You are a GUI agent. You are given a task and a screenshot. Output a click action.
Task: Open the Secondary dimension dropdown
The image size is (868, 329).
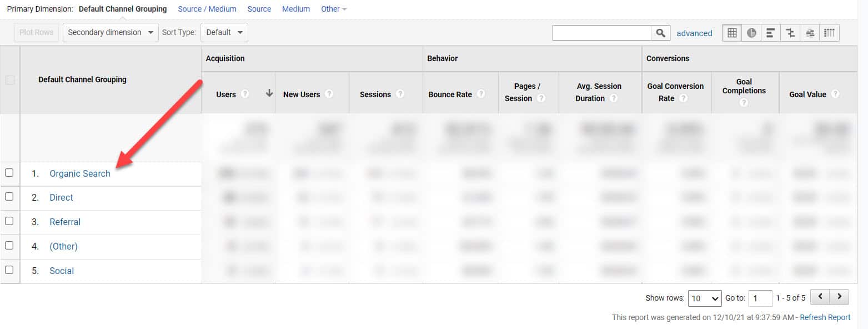click(110, 32)
